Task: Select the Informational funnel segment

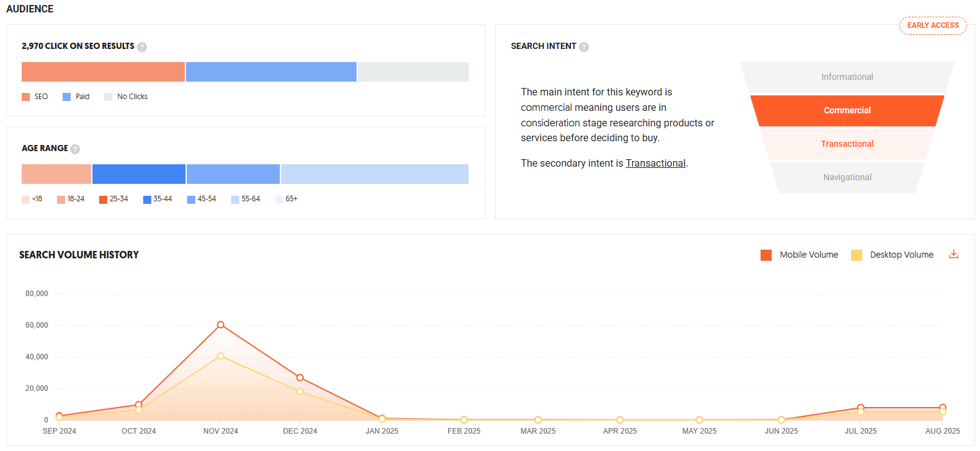Action: pos(847,77)
